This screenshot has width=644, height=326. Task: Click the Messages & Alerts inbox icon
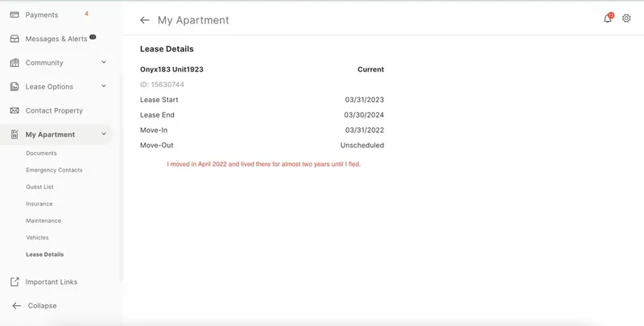pos(14,39)
